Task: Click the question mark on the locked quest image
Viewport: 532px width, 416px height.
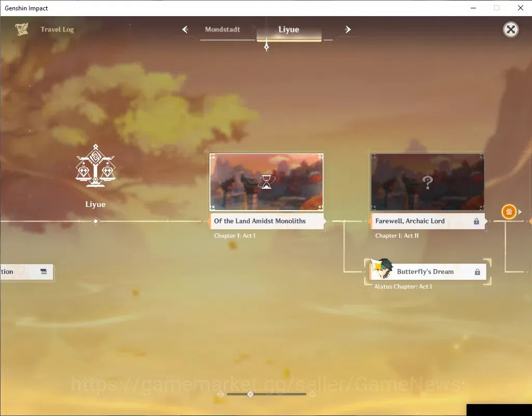Action: click(428, 183)
